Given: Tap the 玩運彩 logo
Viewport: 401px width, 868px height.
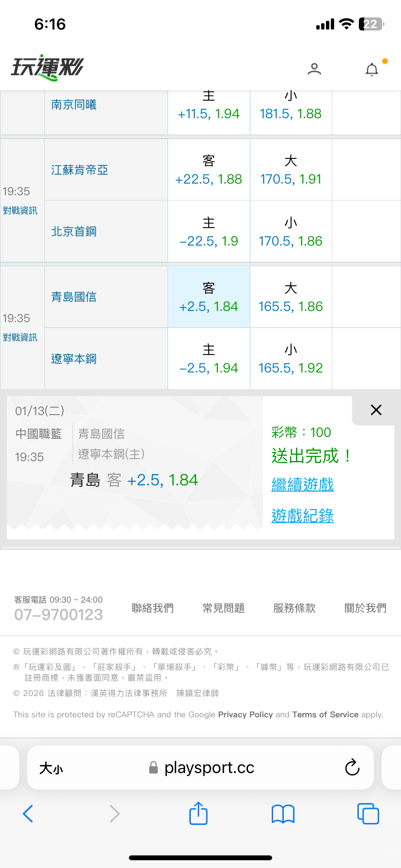Looking at the screenshot, I should (x=47, y=67).
